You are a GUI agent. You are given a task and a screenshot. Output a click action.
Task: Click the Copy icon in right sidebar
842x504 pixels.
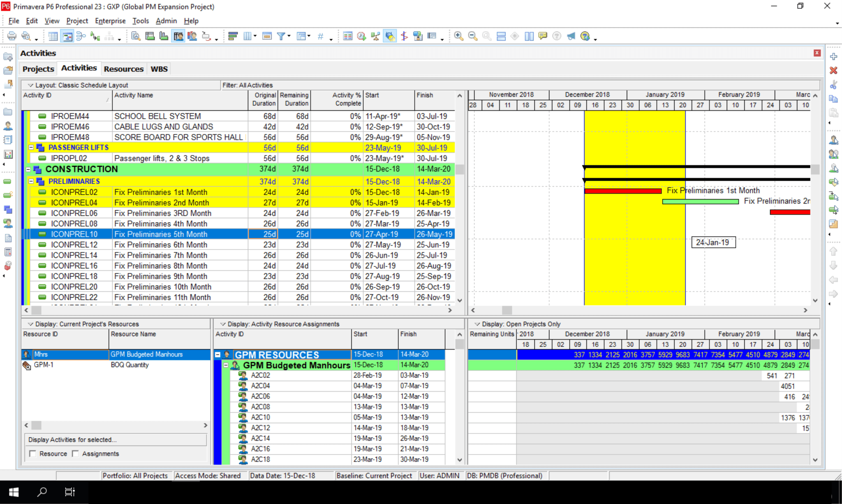[x=833, y=99]
